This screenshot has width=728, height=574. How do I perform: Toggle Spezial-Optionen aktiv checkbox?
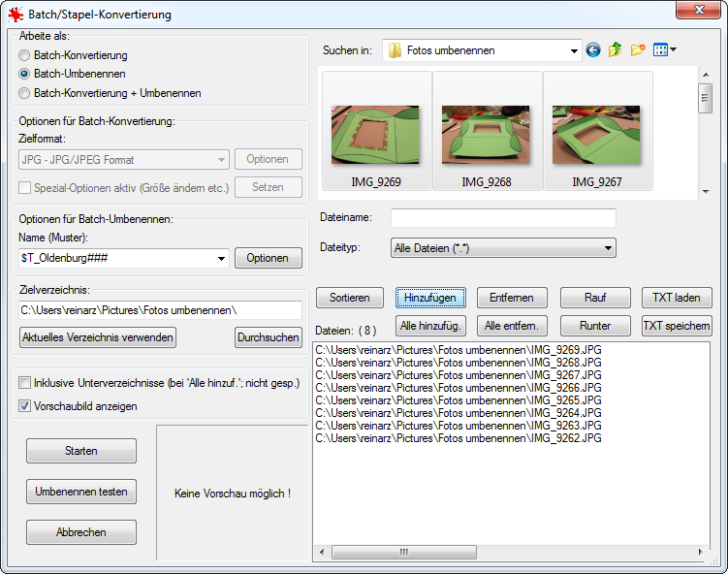(24, 188)
